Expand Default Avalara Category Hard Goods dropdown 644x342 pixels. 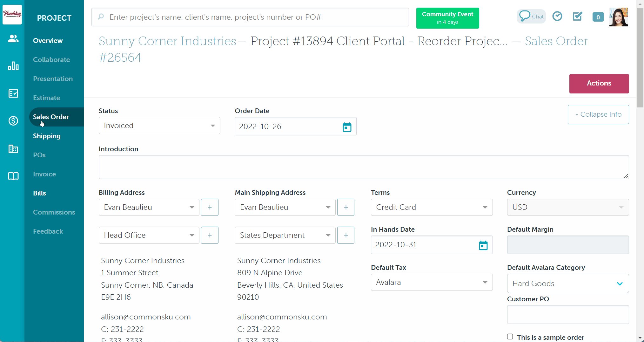pos(567,284)
